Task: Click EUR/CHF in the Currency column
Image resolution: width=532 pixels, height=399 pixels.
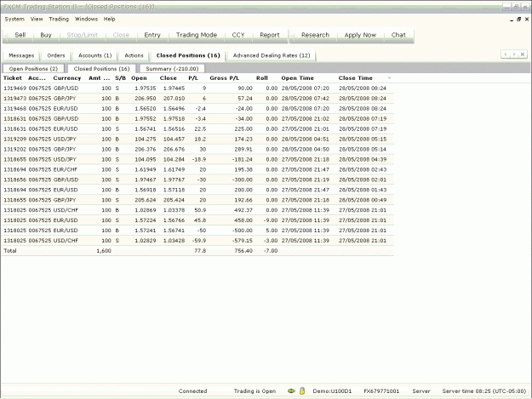Action: click(66, 169)
